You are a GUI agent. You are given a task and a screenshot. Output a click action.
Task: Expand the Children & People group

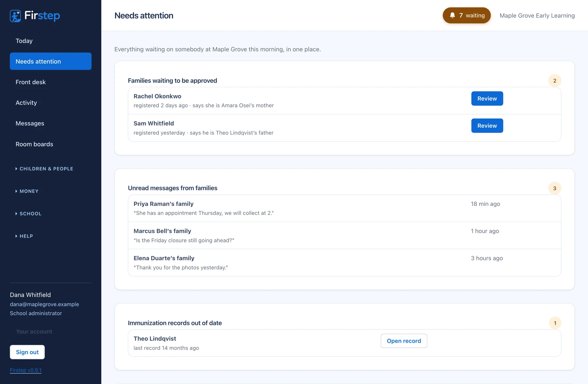coord(44,169)
